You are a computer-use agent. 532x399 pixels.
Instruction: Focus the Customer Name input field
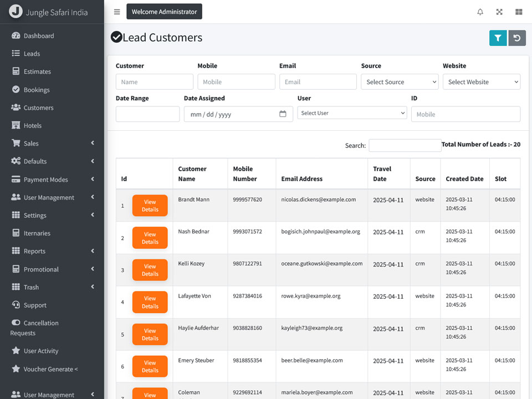tap(155, 82)
